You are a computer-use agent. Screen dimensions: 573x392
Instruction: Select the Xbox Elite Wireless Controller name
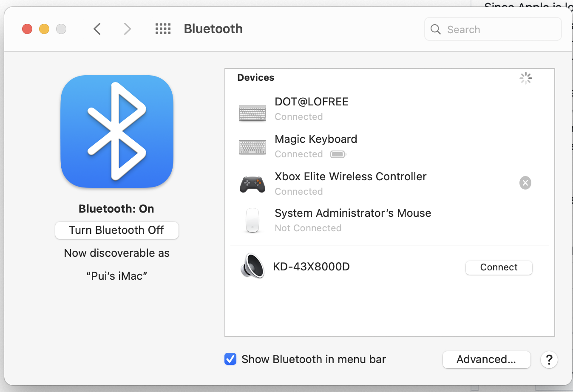click(351, 176)
